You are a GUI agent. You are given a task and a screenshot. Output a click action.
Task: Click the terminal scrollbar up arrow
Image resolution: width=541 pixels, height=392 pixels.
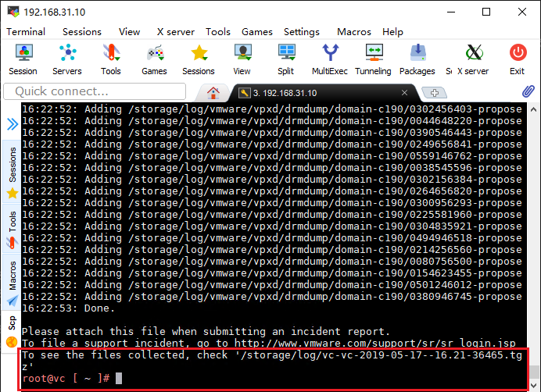click(533, 109)
